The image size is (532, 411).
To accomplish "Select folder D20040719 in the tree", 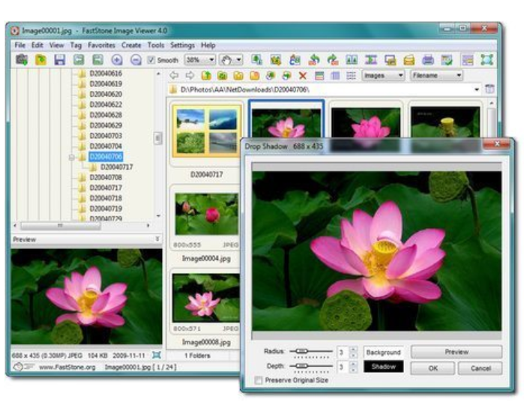I will tap(106, 209).
